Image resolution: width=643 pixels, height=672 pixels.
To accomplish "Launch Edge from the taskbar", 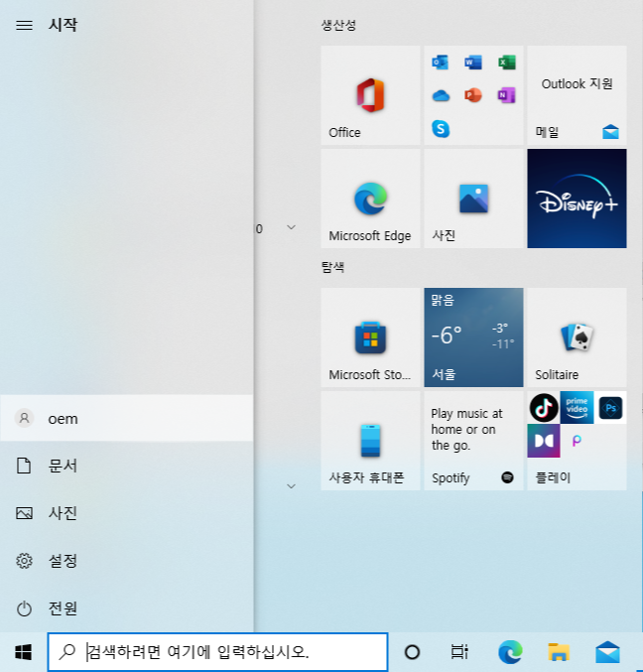I will pyautogui.click(x=510, y=652).
